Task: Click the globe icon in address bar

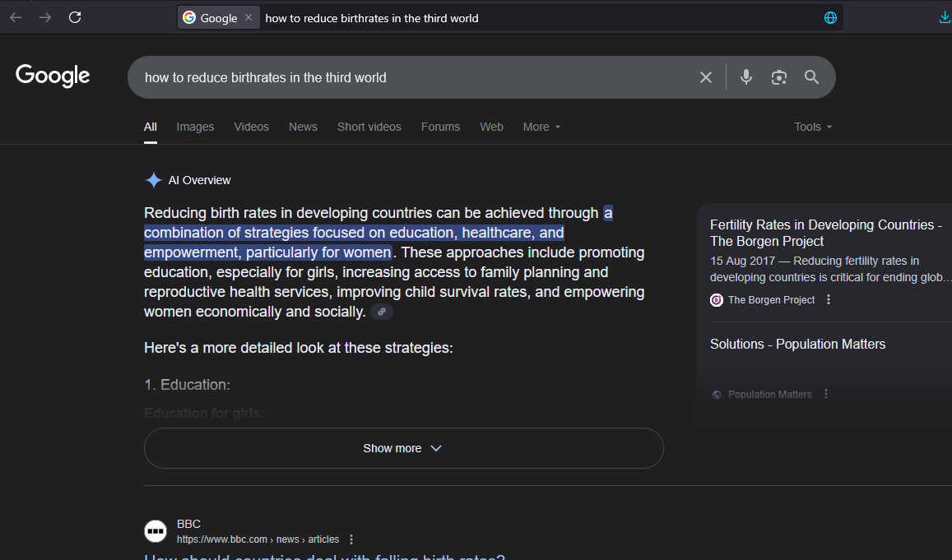Action: click(x=830, y=18)
